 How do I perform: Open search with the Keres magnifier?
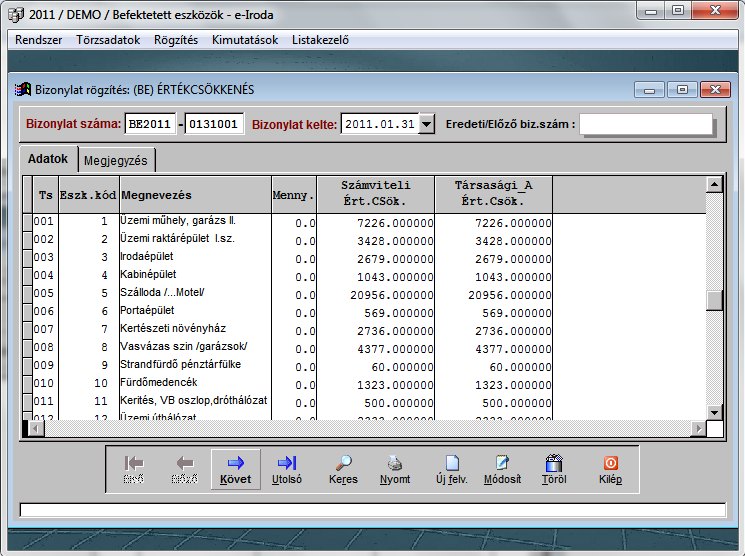coord(343,469)
